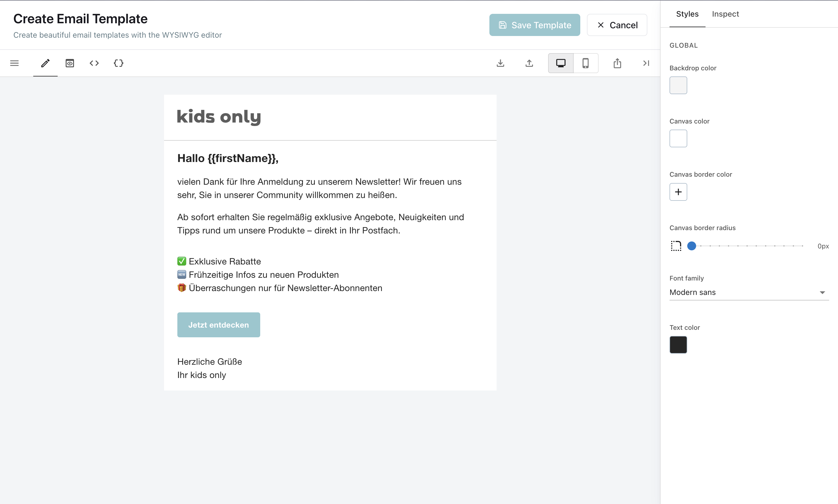Image resolution: width=838 pixels, height=504 pixels.
Task: Click the download template icon
Action: [x=500, y=63]
